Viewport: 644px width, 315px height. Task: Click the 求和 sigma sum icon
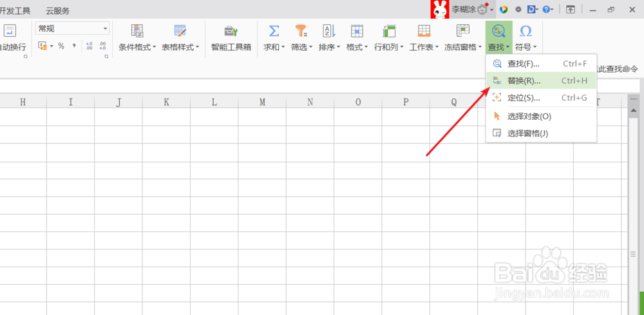click(x=274, y=31)
